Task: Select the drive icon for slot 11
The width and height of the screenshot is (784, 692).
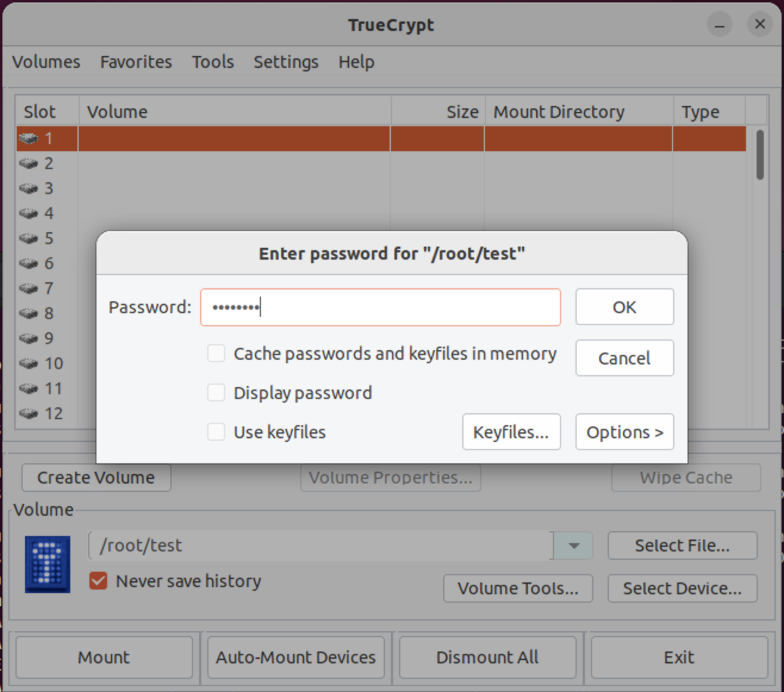Action: [x=28, y=389]
